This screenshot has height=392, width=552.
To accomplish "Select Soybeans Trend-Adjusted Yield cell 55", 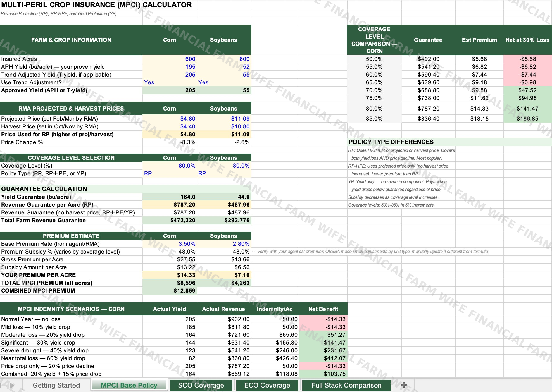I will point(224,75).
